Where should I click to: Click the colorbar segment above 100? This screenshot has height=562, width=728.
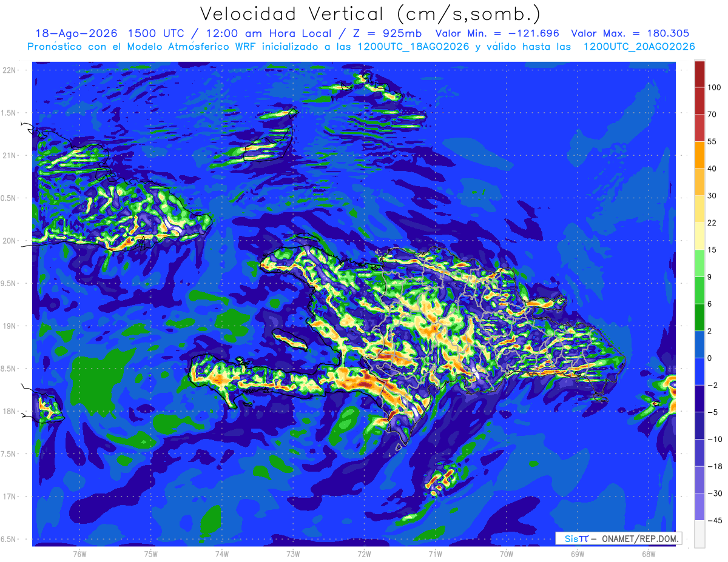[699, 75]
